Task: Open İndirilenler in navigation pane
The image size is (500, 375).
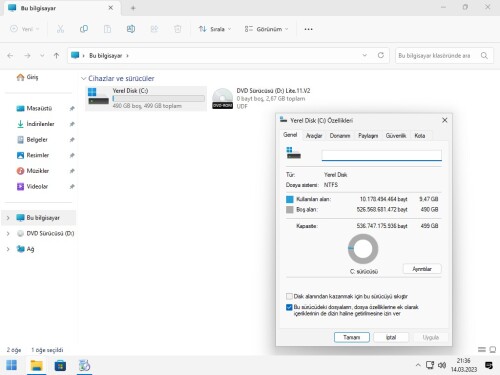Action: pos(35,124)
